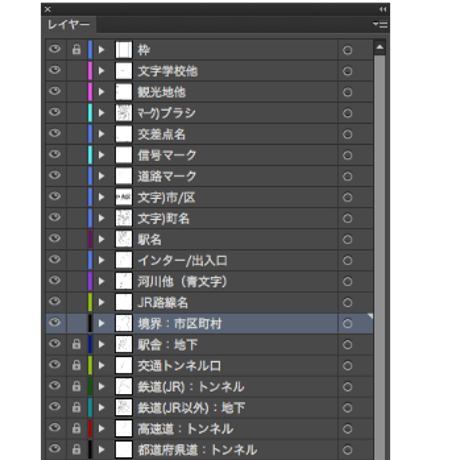Hide the 文字学校他 layer
The width and height of the screenshot is (460, 460).
pyautogui.click(x=55, y=70)
